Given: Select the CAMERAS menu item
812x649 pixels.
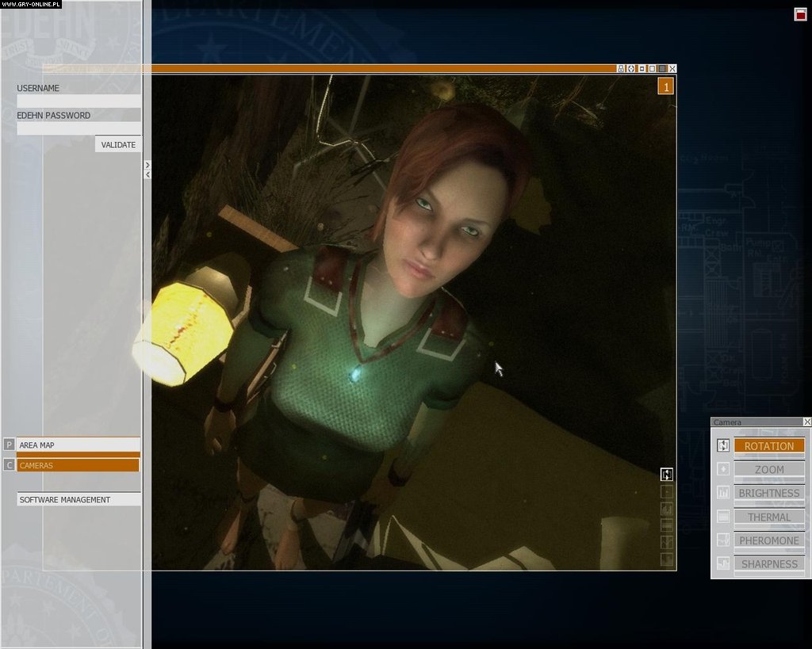Looking at the screenshot, I should click(x=79, y=465).
